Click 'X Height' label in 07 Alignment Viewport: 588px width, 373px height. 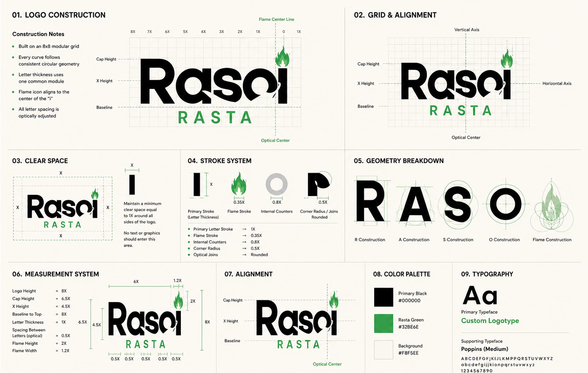pos(230,321)
